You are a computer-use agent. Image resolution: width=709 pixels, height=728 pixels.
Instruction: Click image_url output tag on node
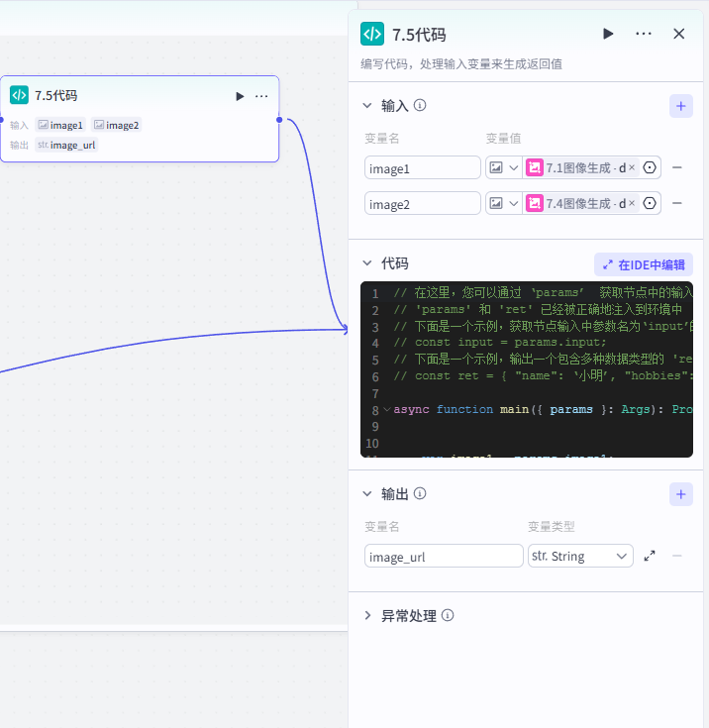coord(66,145)
